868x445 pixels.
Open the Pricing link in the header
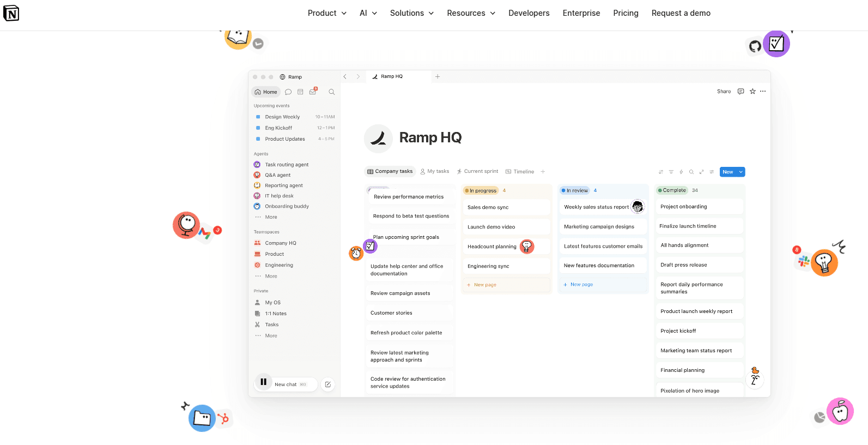click(626, 13)
